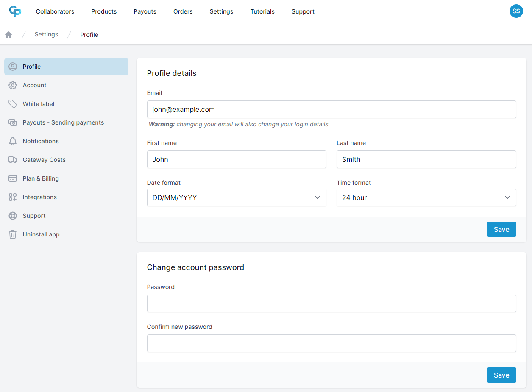Click the Uninstall app trash icon
The image size is (532, 392).
(13, 234)
